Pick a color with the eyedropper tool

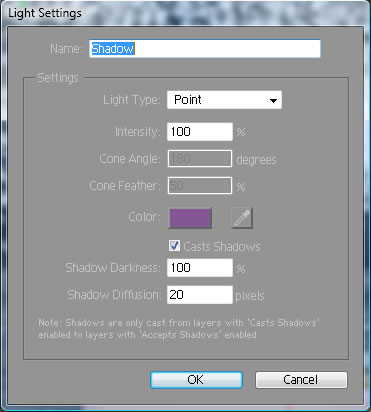coord(242,218)
